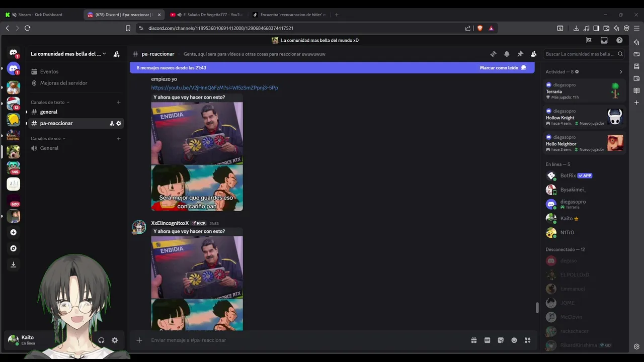This screenshot has width=644, height=362.
Task: Open Brave wallet icon in toolbar
Action: (606, 28)
